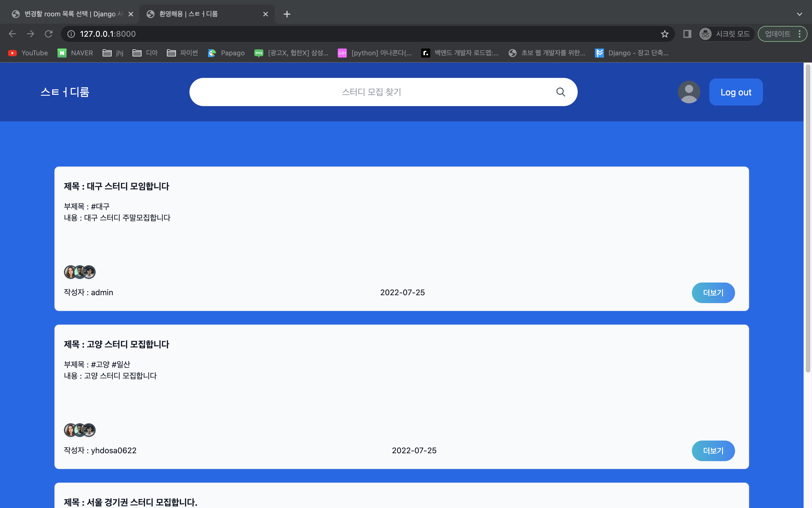
Task: Click the text 부제목 : #고양 #일산
Action: pyautogui.click(x=97, y=364)
